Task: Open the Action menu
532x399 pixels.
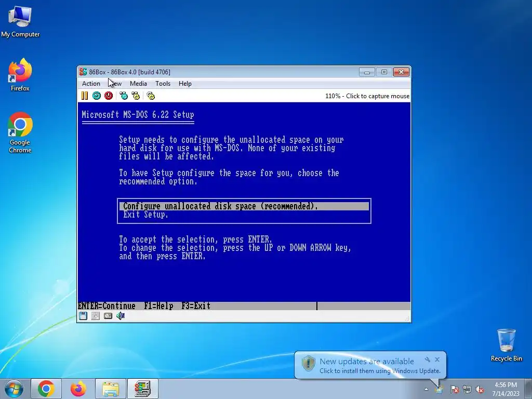Action: coord(91,84)
